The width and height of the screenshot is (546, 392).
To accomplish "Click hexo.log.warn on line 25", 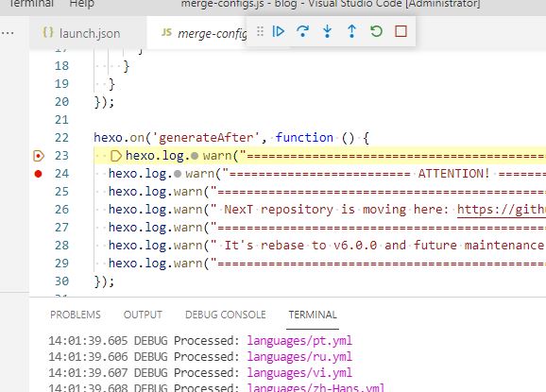I will (156, 192).
